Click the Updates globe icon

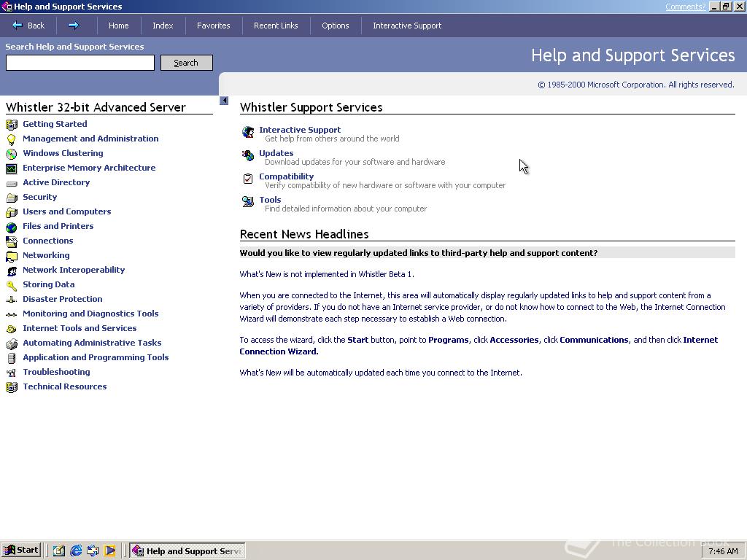(248, 155)
